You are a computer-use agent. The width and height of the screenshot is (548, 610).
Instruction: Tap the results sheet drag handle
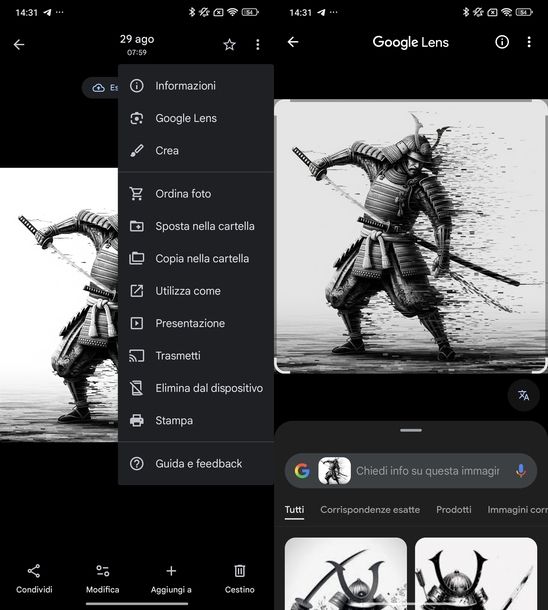[x=411, y=430]
